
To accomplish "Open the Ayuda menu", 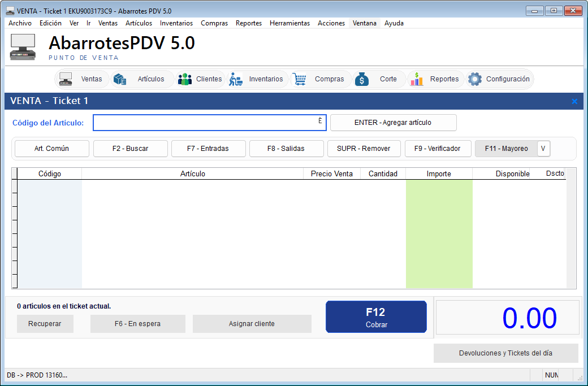I will pyautogui.click(x=394, y=23).
